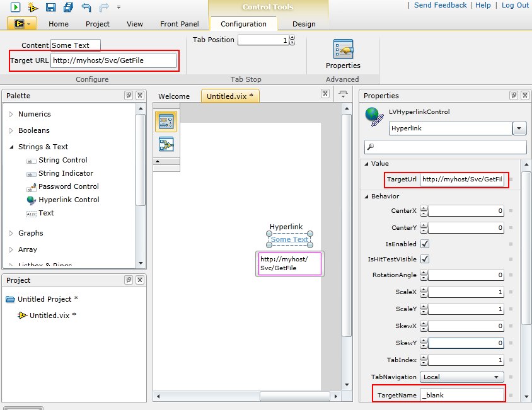Switch to the Welcome document tab
The height and width of the screenshot is (410, 532).
click(x=174, y=96)
